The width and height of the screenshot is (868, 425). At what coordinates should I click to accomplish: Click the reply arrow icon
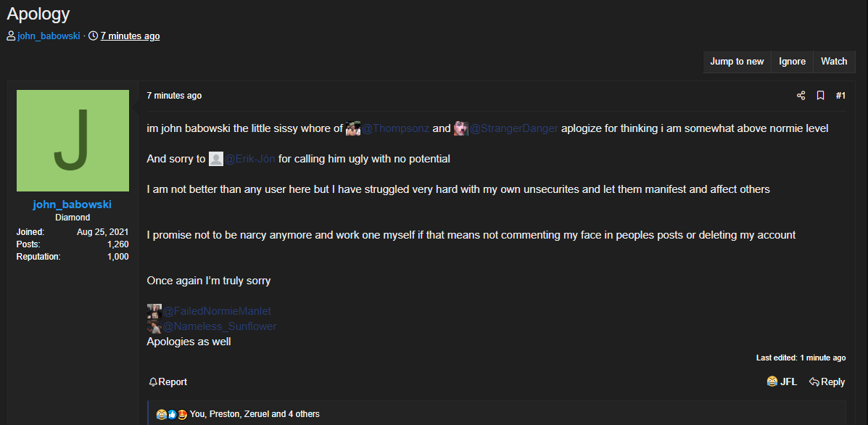click(x=814, y=381)
